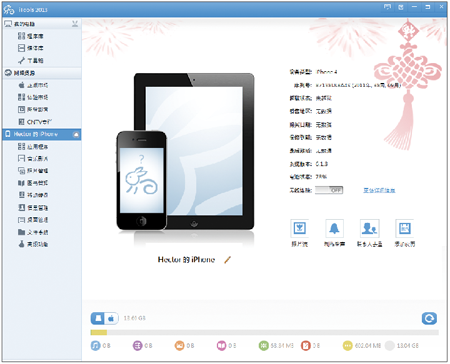The image size is (450, 364).
Task: Click the yellow used segment of storage bar
Action: point(99,332)
